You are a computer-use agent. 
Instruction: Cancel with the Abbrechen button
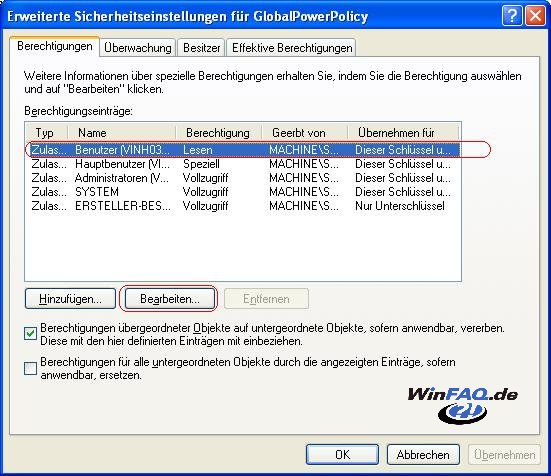tap(423, 455)
